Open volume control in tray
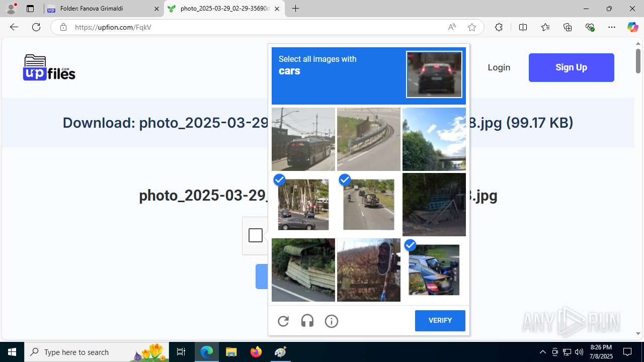The width and height of the screenshot is (644, 362). click(579, 352)
